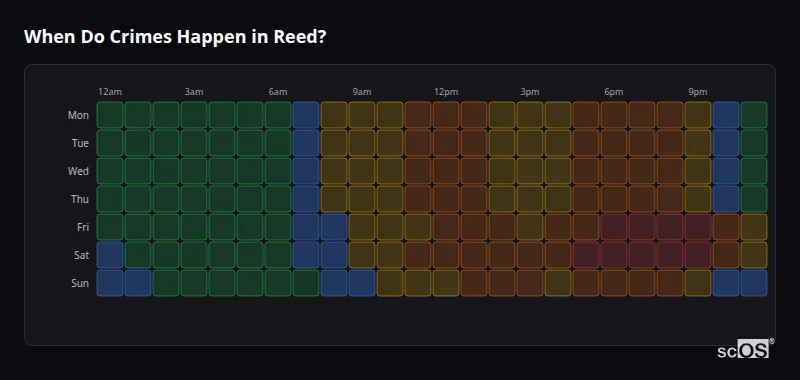This screenshot has width=800, height=380.
Task: Select the blue Monday 7am cell
Action: pos(306,115)
